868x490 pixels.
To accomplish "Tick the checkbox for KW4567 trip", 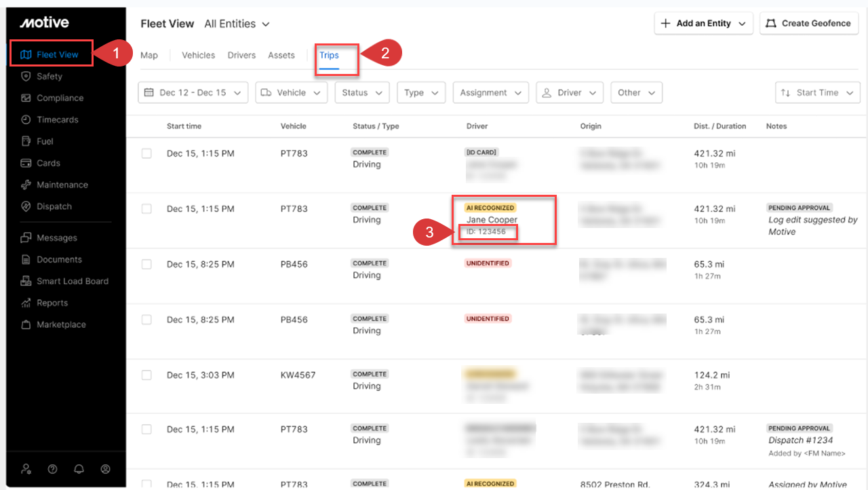I will tap(146, 375).
